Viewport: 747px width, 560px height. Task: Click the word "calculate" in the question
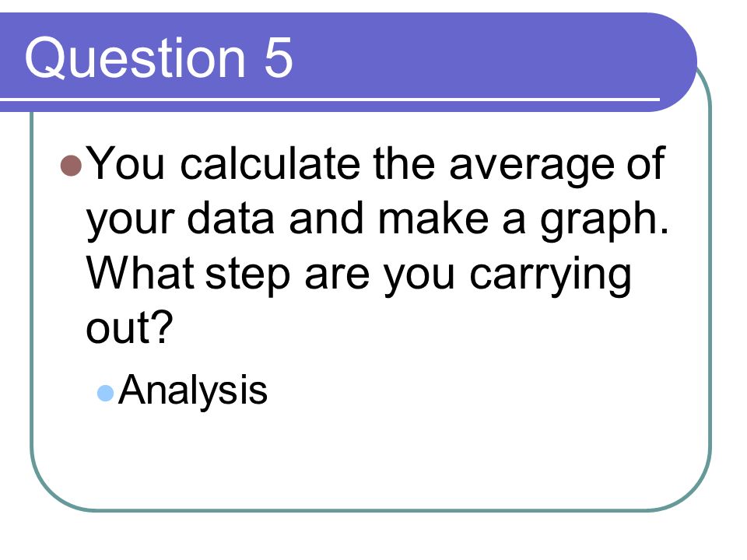click(270, 164)
